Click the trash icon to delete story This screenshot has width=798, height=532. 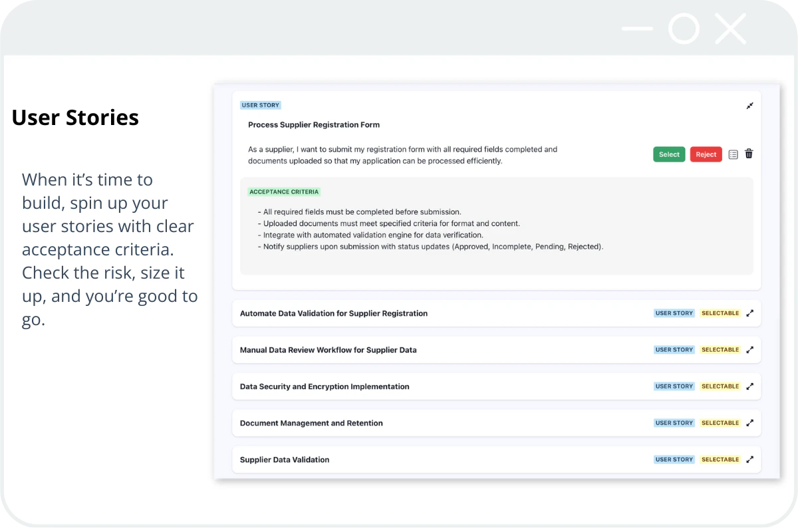(749, 154)
